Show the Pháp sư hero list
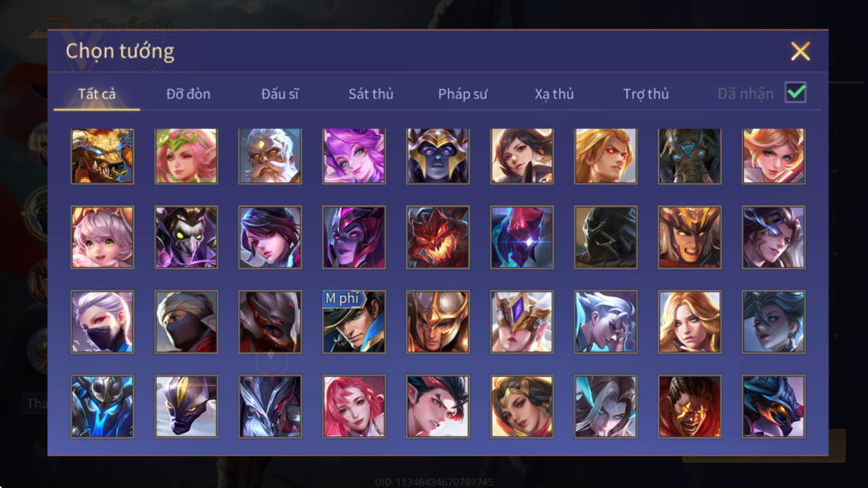 [x=463, y=94]
